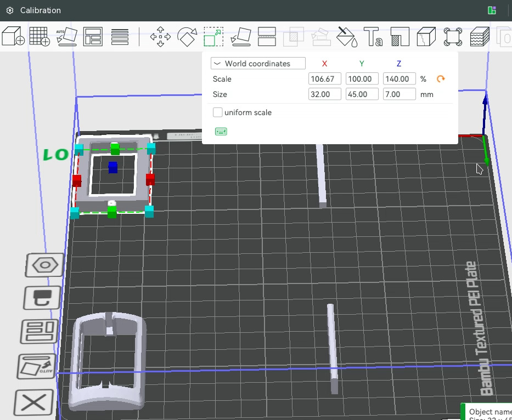The image size is (512, 420).
Task: Enable the uniform scale checkbox
Action: coord(218,112)
